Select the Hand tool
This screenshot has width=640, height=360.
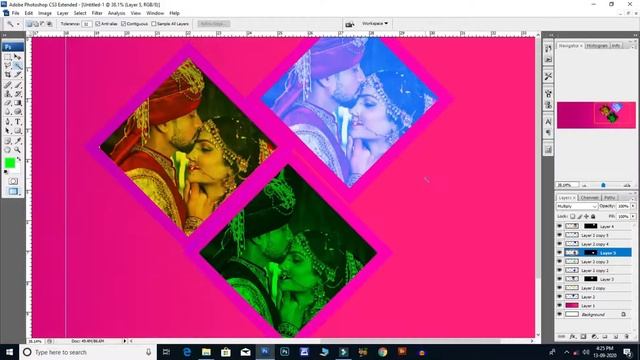[8, 150]
